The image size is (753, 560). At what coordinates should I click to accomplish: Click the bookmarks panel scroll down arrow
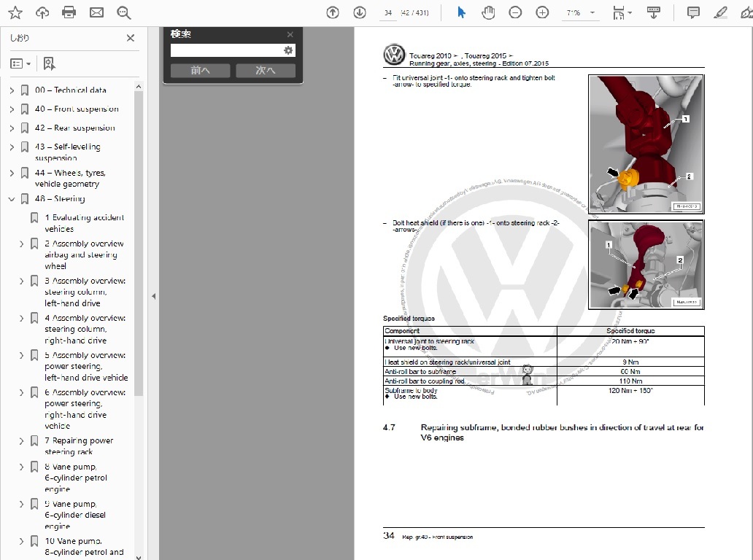tap(139, 556)
